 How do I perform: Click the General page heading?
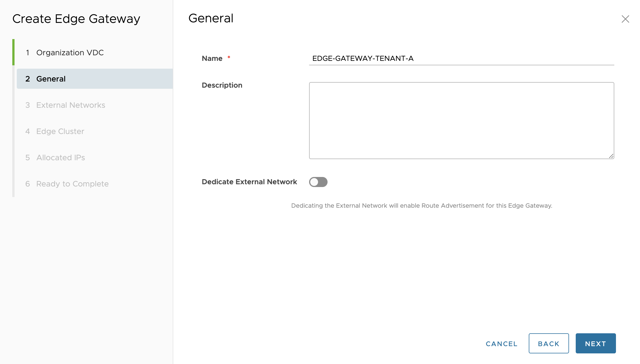tap(211, 18)
